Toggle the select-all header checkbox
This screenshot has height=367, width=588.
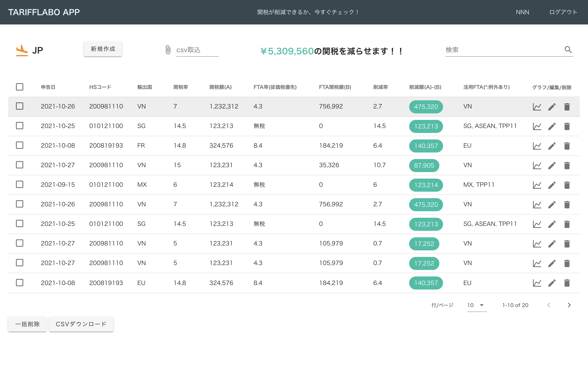pyautogui.click(x=20, y=87)
